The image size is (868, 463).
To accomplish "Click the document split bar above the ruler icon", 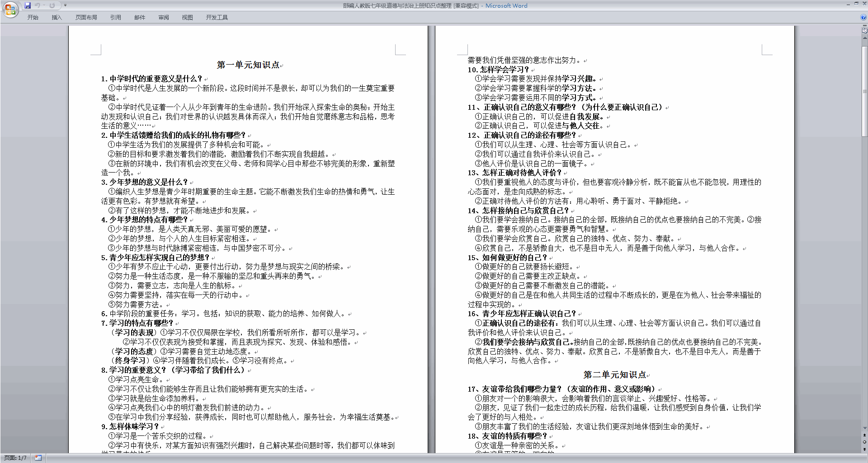I will pos(865,26).
